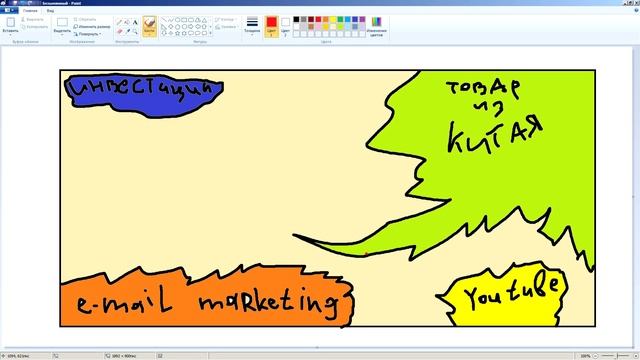Click the zoom out minus button
The height and width of the screenshot is (360, 640).
[x=596, y=356]
